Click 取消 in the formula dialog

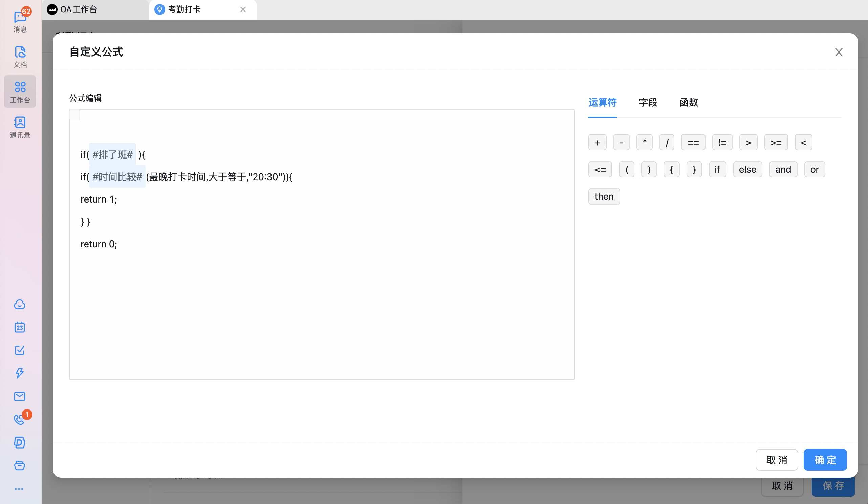point(777,460)
